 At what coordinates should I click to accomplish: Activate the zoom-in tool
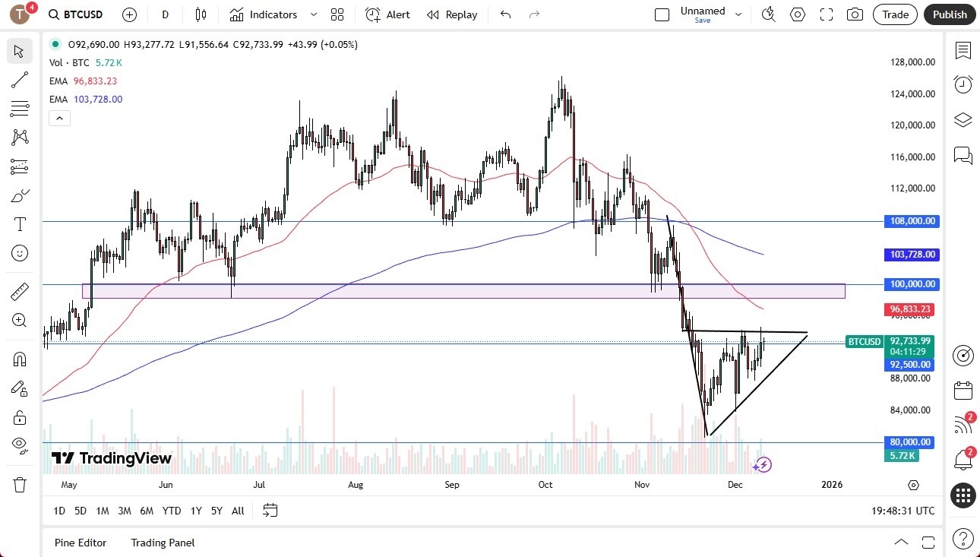tap(20, 320)
